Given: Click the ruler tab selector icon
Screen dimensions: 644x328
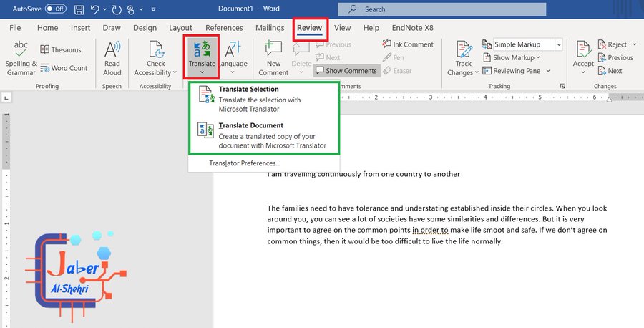Looking at the screenshot, I should (x=6, y=98).
